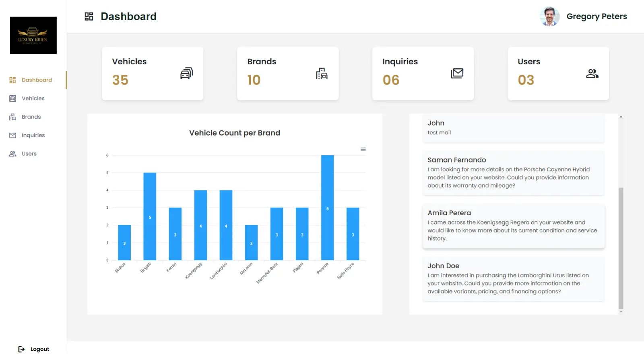Open Gregory Peters profile avatar
The width and height of the screenshot is (644, 362).
(549, 16)
